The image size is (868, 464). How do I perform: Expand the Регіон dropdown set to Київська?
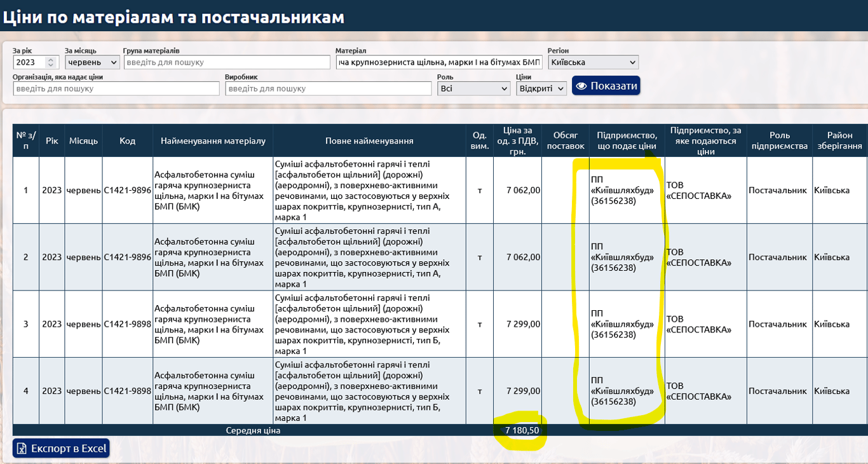pyautogui.click(x=593, y=62)
